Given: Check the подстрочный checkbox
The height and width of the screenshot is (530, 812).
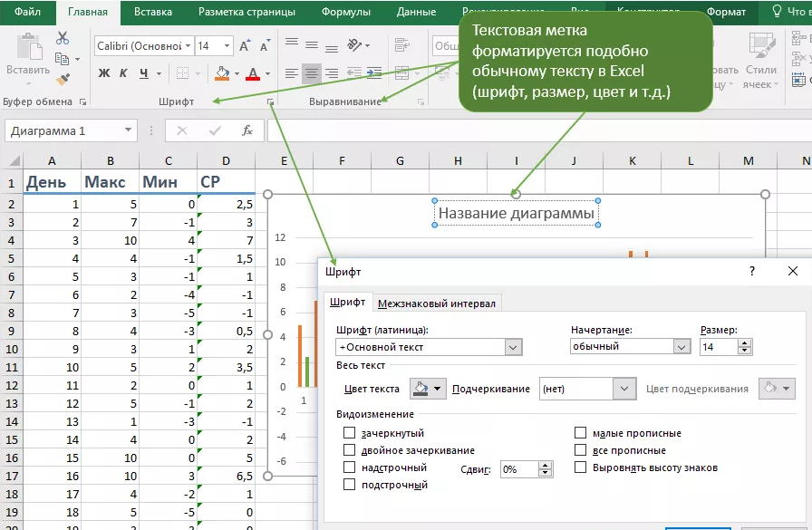Looking at the screenshot, I should pyautogui.click(x=350, y=485).
